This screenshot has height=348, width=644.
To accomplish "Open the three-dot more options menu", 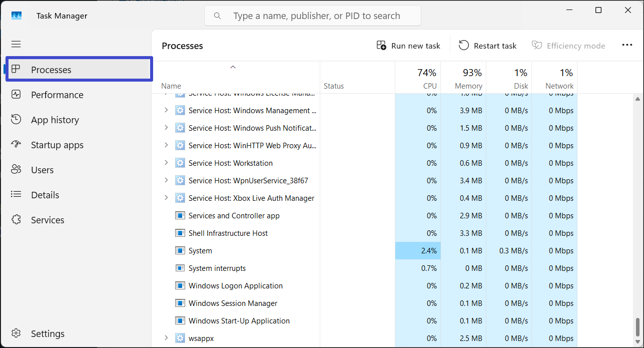I will (627, 45).
